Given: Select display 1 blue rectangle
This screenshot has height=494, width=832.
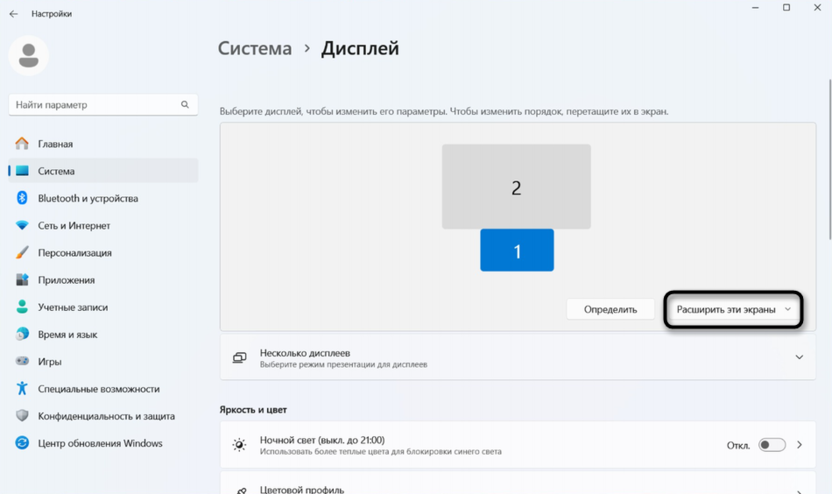Looking at the screenshot, I should click(x=517, y=250).
